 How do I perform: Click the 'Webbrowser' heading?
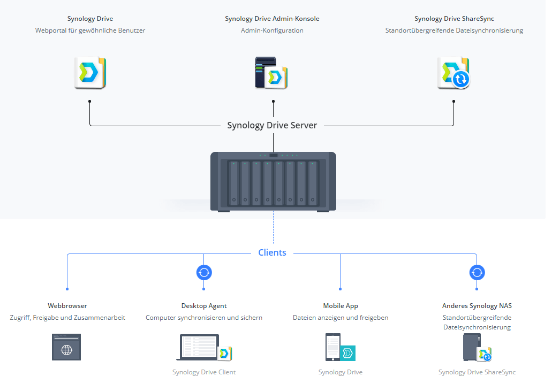point(67,306)
